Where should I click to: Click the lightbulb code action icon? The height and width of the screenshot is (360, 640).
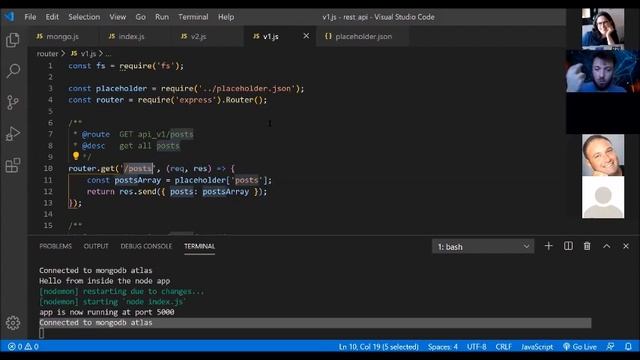[76, 156]
